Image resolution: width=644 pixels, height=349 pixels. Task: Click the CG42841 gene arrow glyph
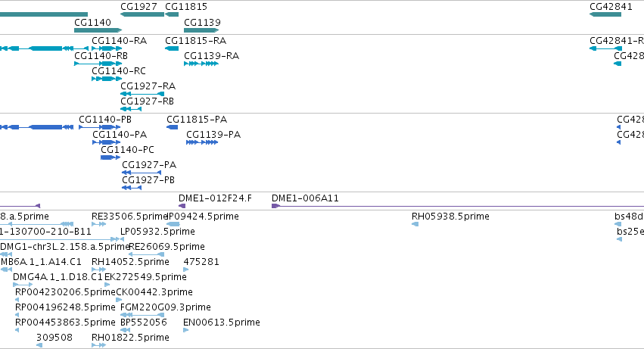pos(605,14)
